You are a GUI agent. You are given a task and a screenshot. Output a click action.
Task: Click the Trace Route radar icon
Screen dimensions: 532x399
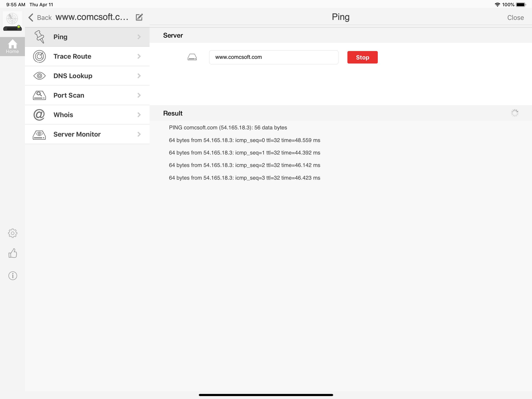(39, 56)
